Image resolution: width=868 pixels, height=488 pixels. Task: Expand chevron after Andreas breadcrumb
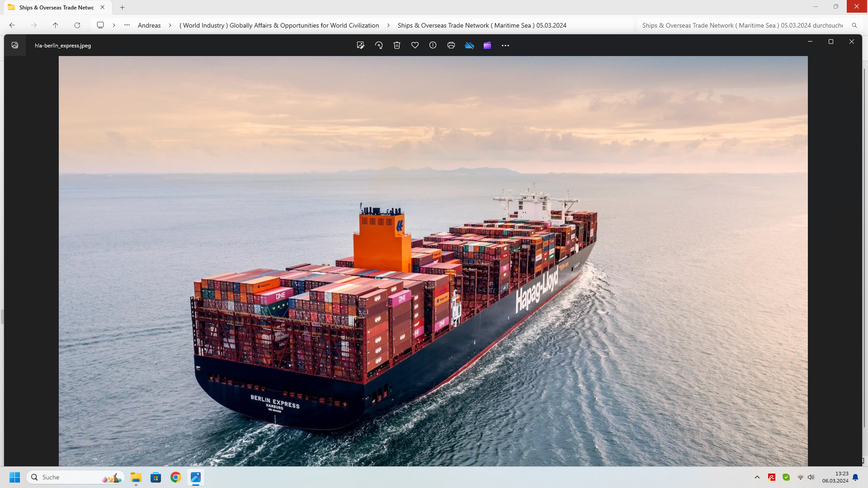pyautogui.click(x=170, y=25)
